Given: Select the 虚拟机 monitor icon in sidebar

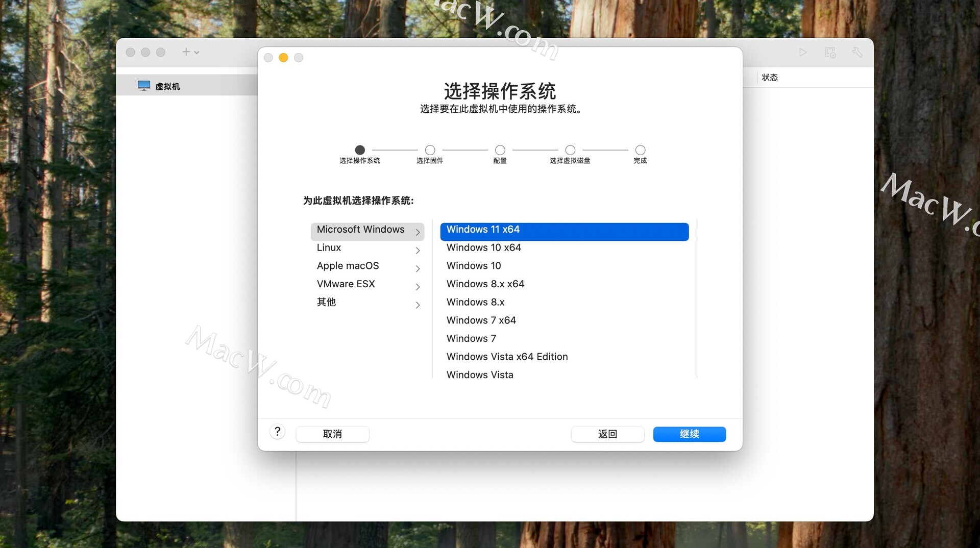Looking at the screenshot, I should 144,86.
